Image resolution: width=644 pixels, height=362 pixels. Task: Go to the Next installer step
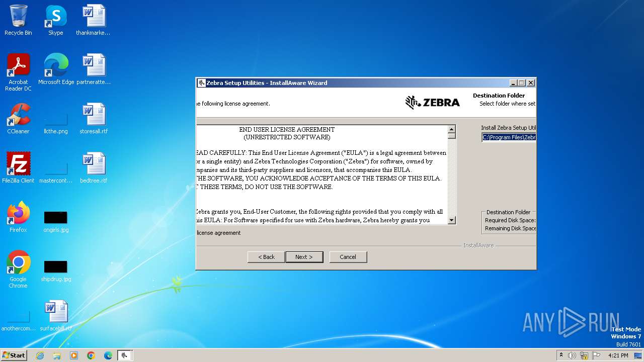click(x=304, y=257)
